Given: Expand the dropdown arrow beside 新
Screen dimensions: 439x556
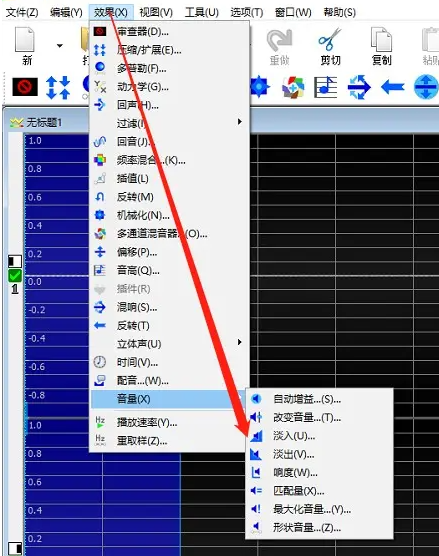Looking at the screenshot, I should click(60, 45).
